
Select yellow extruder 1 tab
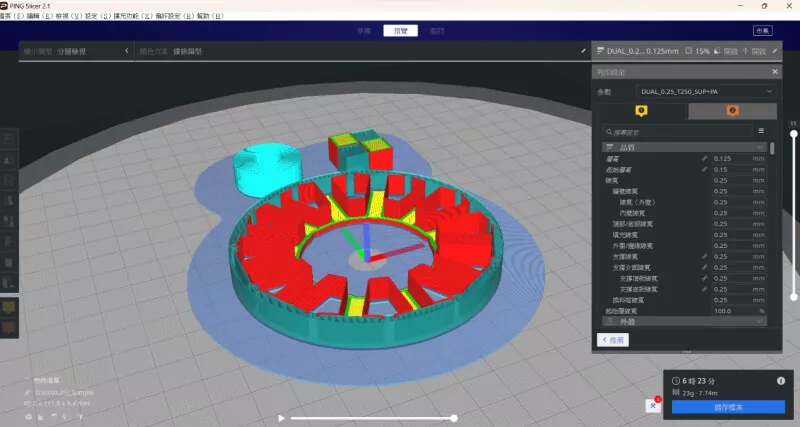[x=641, y=111]
